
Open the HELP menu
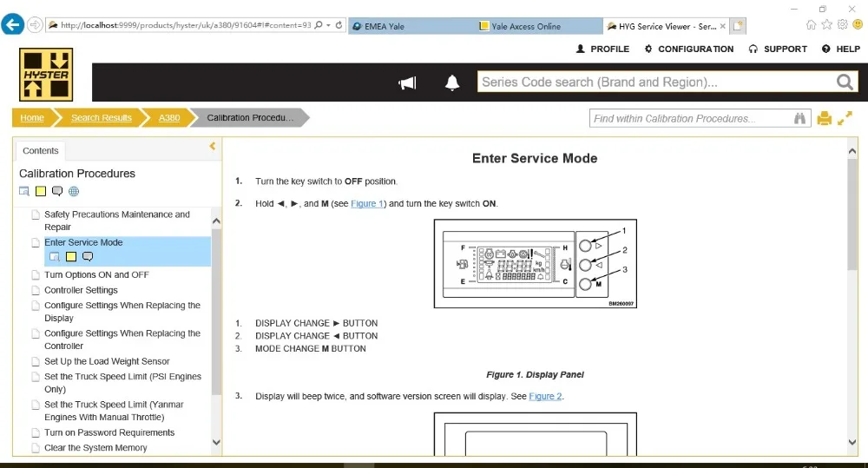click(841, 49)
